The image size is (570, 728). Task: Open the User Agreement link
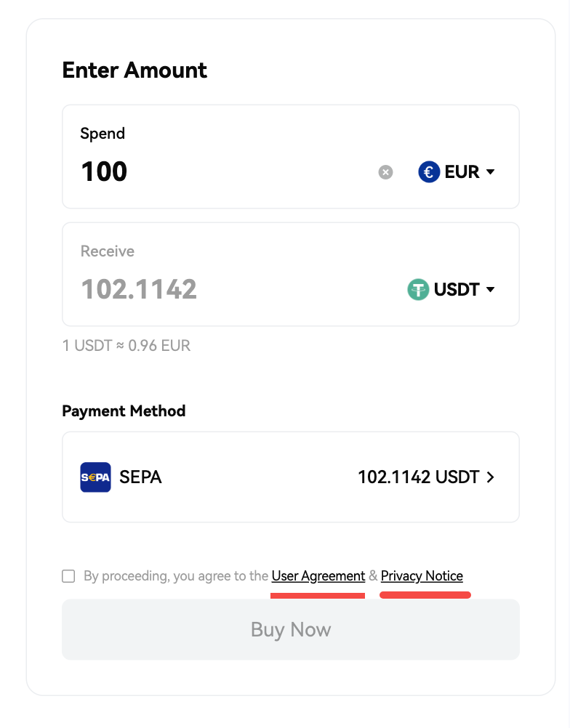[318, 576]
